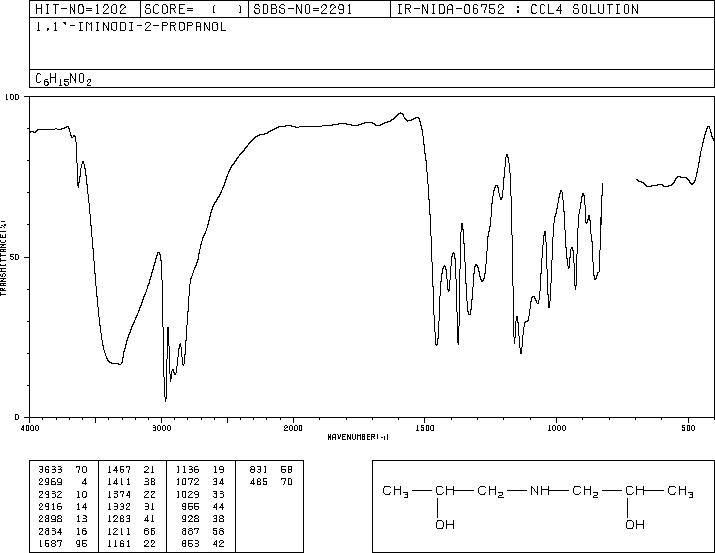Click the 4000 wavenumber axis tick label
This screenshot has width=715, height=553.
tap(30, 428)
